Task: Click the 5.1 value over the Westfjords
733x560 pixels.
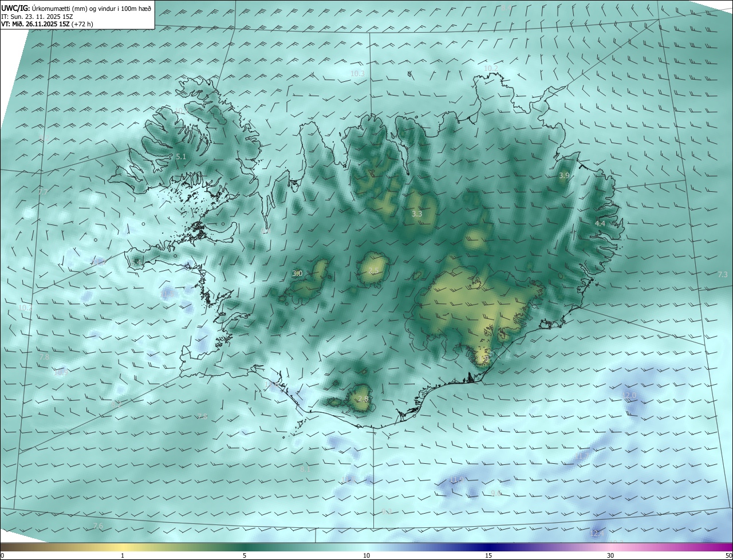Action: 181,156
